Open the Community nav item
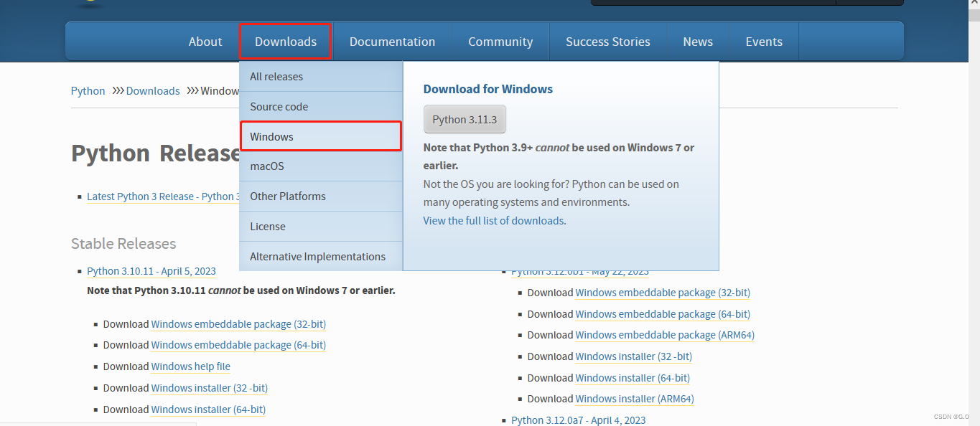This screenshot has width=980, height=426. pos(500,42)
